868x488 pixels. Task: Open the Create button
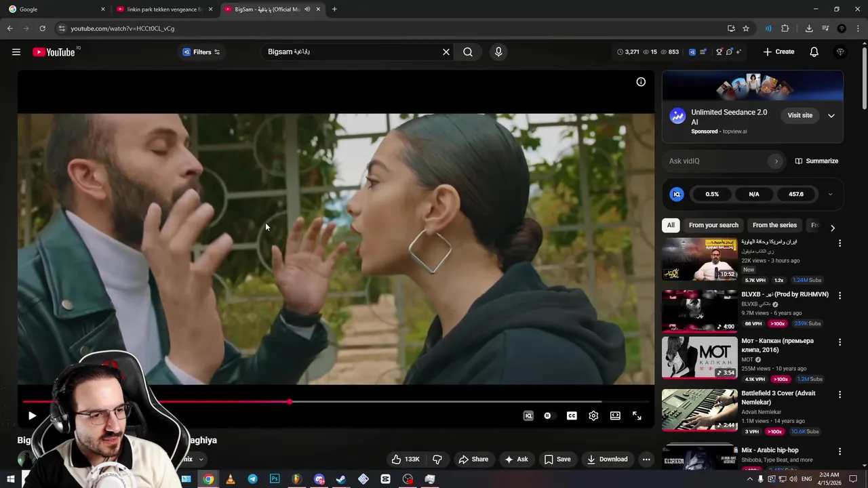(x=778, y=52)
